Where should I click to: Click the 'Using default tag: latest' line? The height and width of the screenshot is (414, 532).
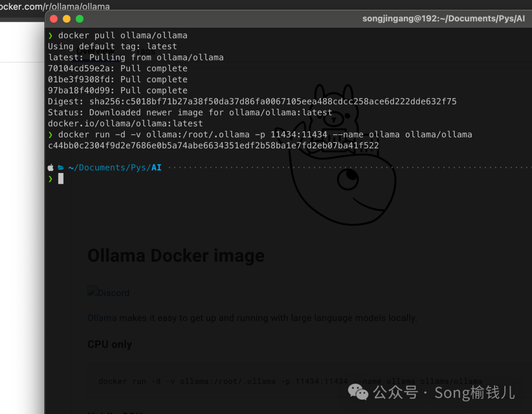tap(112, 46)
